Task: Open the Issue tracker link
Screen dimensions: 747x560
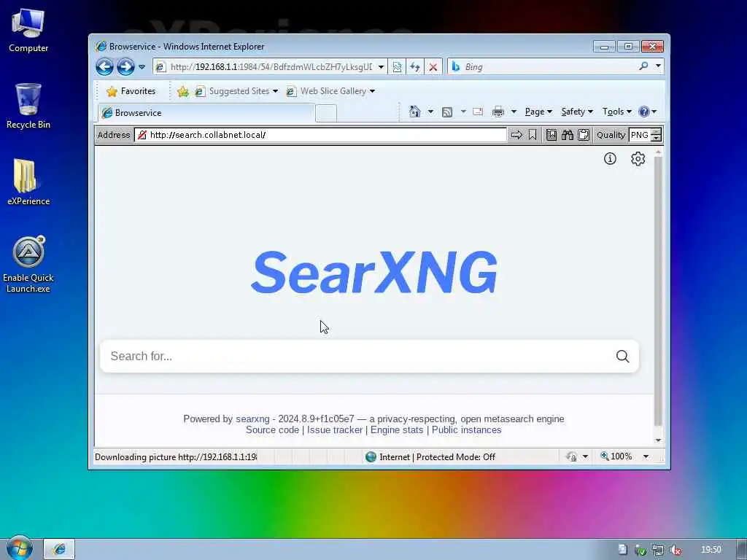Action: click(335, 429)
